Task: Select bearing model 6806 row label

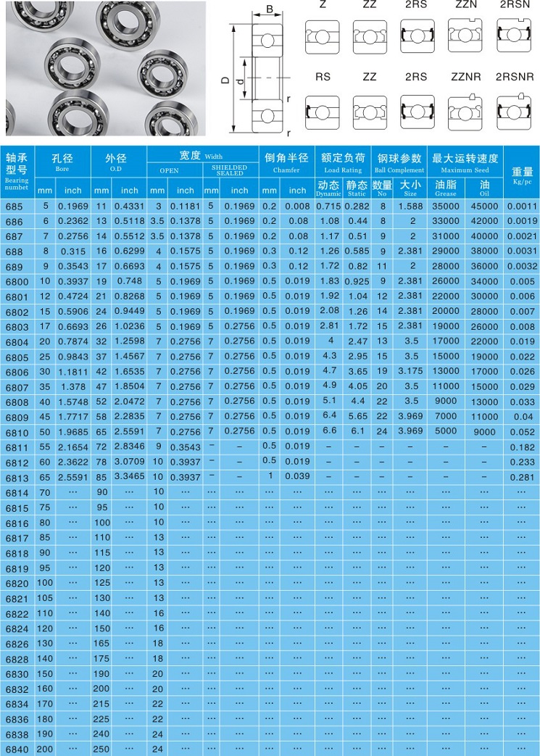Action: tap(17, 373)
